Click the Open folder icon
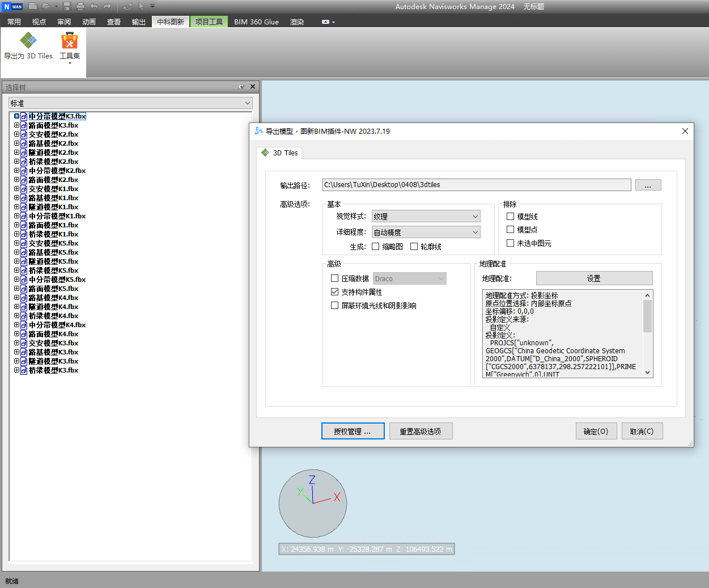Image resolution: width=709 pixels, height=588 pixels. point(46,6)
